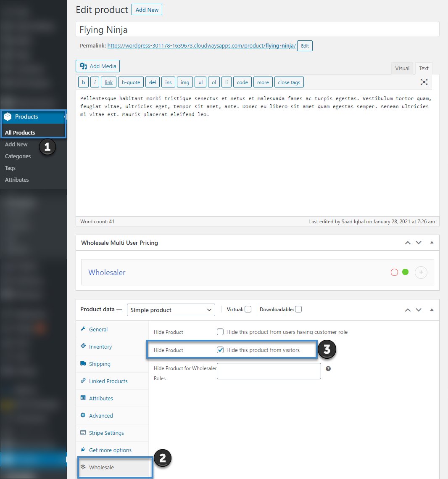Open the Wholesale product data tab

click(112, 467)
